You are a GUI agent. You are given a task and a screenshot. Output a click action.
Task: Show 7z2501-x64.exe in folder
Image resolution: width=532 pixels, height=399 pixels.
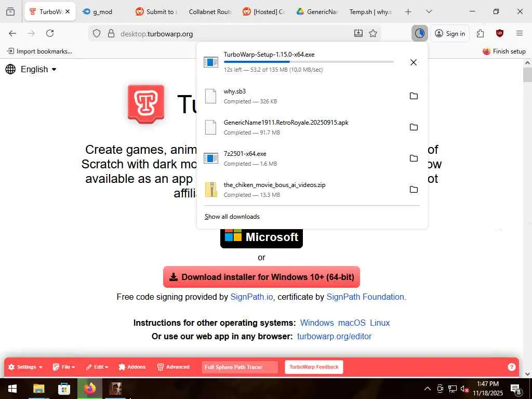(414, 158)
